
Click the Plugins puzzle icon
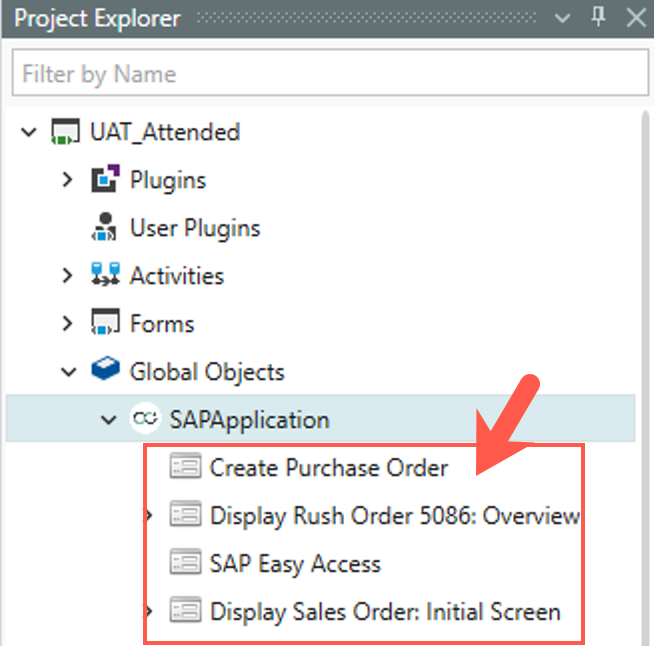point(106,178)
